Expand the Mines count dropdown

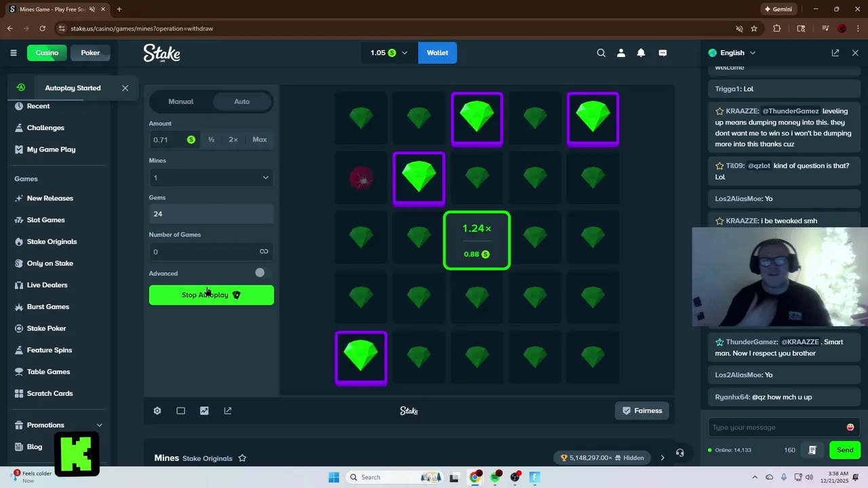[x=212, y=178]
